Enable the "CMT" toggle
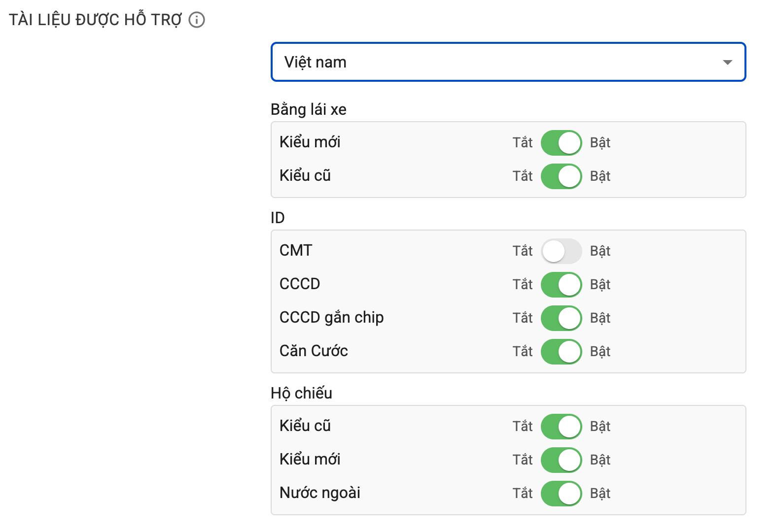Image resolution: width=777 pixels, height=532 pixels. click(x=561, y=251)
